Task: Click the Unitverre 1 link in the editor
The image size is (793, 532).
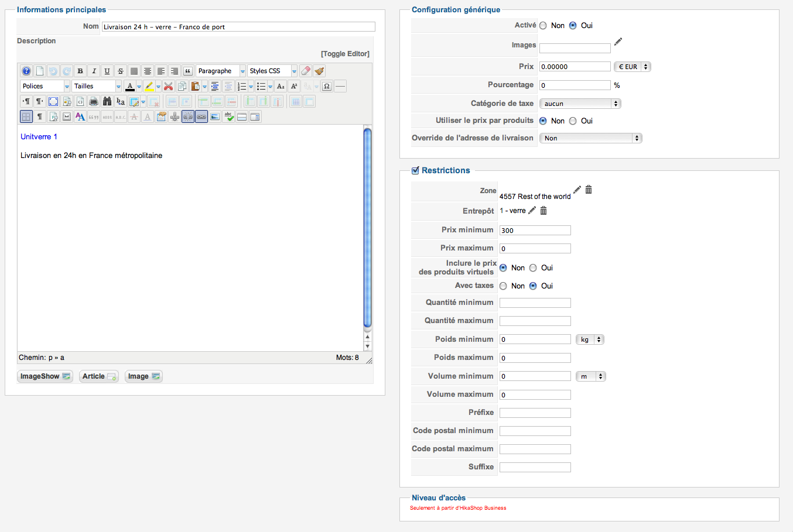Action: [x=39, y=136]
